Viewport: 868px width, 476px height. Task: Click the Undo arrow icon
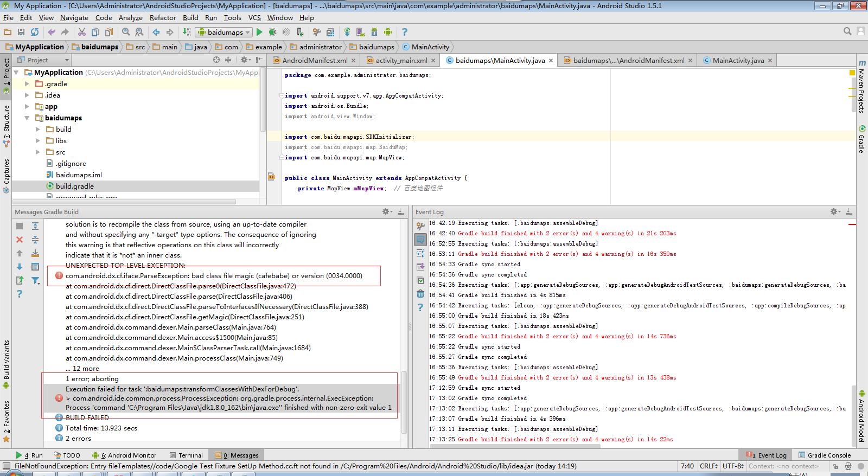pos(52,32)
